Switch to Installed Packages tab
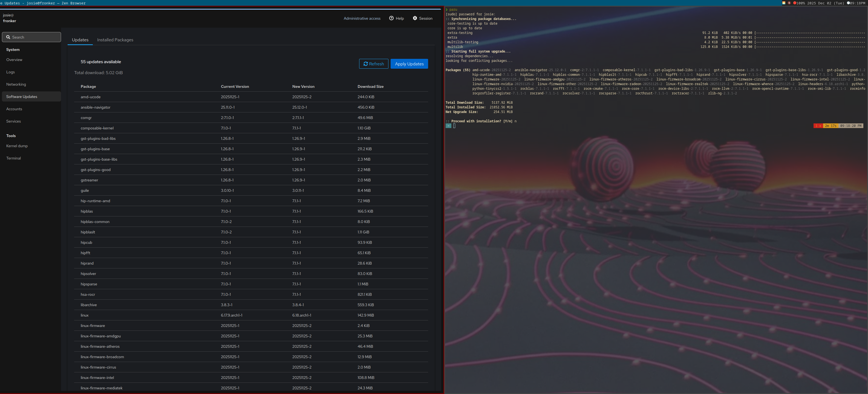This screenshot has width=868, height=394. click(115, 40)
